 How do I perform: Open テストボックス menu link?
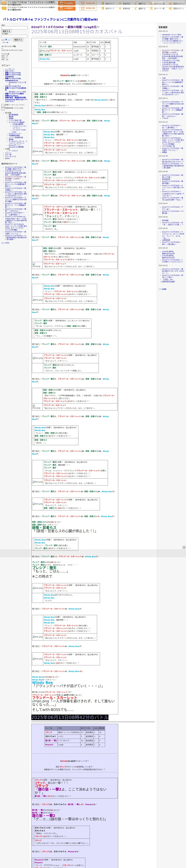point(10,156)
